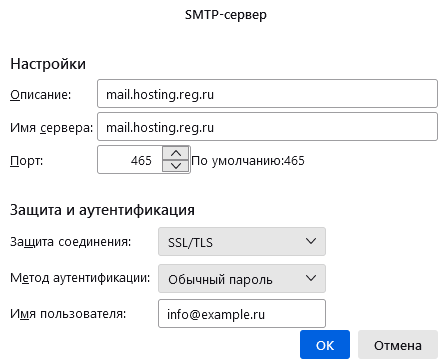Click the По умолчанию:465 text

click(248, 161)
